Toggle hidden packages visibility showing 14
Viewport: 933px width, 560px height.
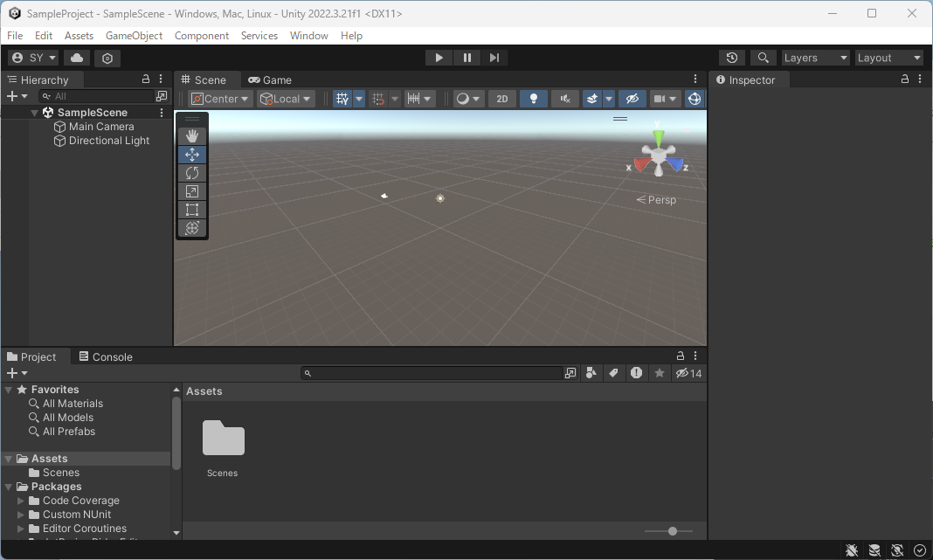click(x=689, y=373)
